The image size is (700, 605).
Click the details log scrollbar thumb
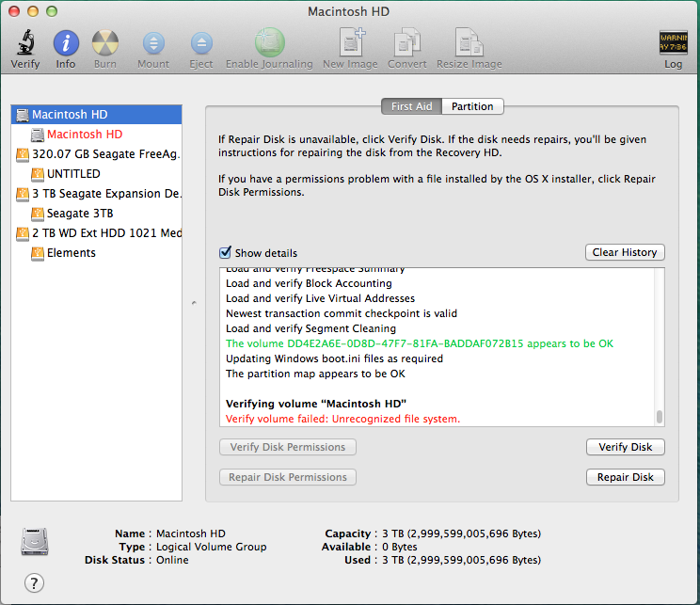(659, 417)
